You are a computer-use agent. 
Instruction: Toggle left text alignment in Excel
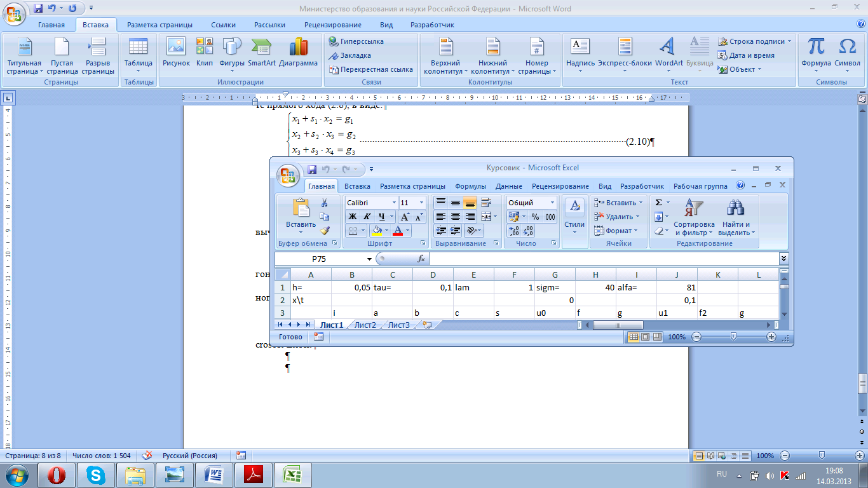point(441,217)
